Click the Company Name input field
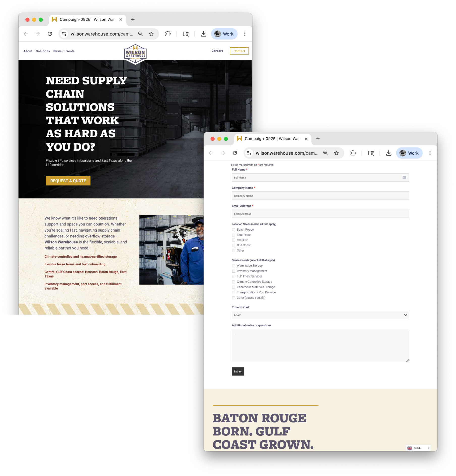 coord(320,196)
